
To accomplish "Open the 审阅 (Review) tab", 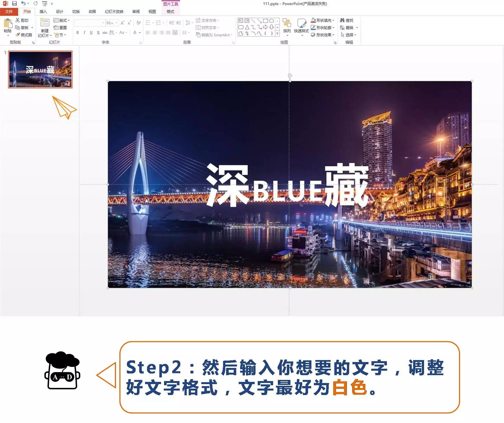I will point(136,11).
